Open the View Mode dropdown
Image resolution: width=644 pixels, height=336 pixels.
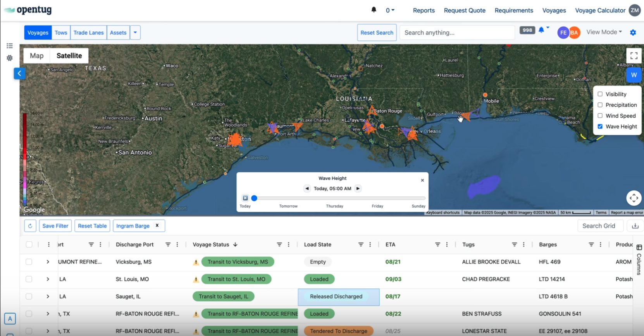pos(604,32)
